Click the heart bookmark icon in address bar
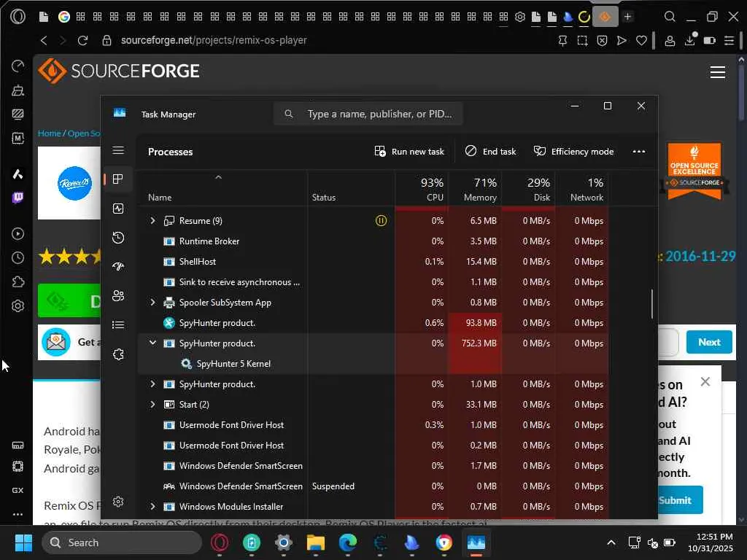Viewport: 747px width, 560px height. coord(642,41)
